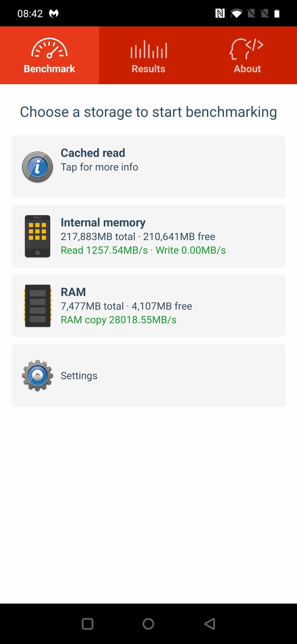Tap the Android back navigation button

coord(210,624)
